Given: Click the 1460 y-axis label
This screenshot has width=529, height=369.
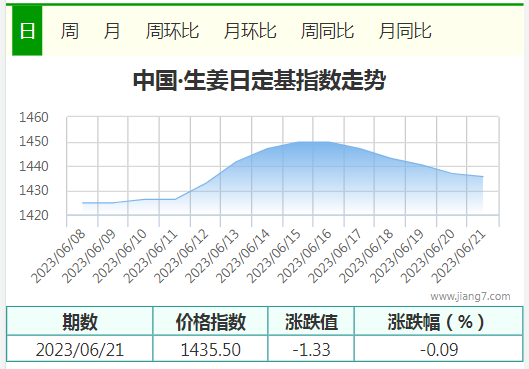Looking at the screenshot, I should click(x=34, y=117).
